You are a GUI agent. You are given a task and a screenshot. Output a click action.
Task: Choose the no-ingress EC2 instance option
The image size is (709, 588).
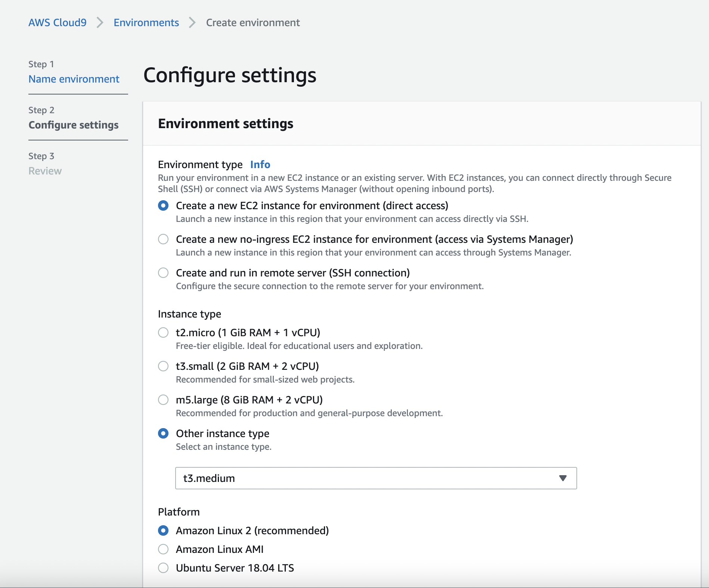point(163,239)
